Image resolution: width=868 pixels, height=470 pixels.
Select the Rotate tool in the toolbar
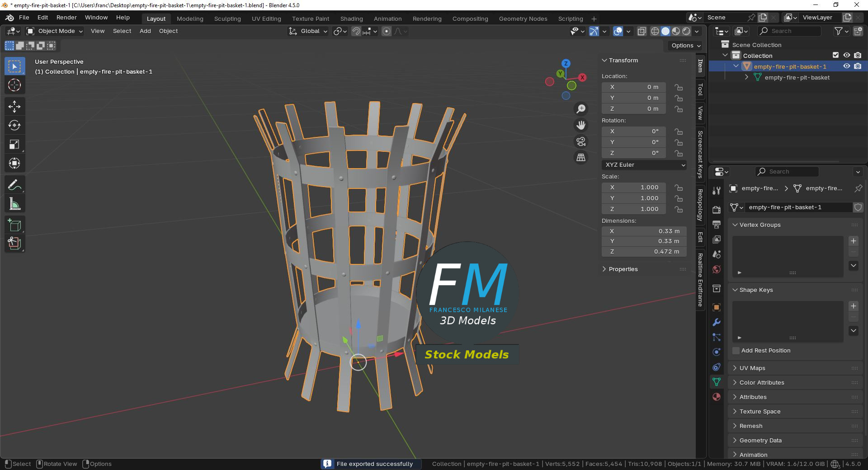pyautogui.click(x=14, y=126)
